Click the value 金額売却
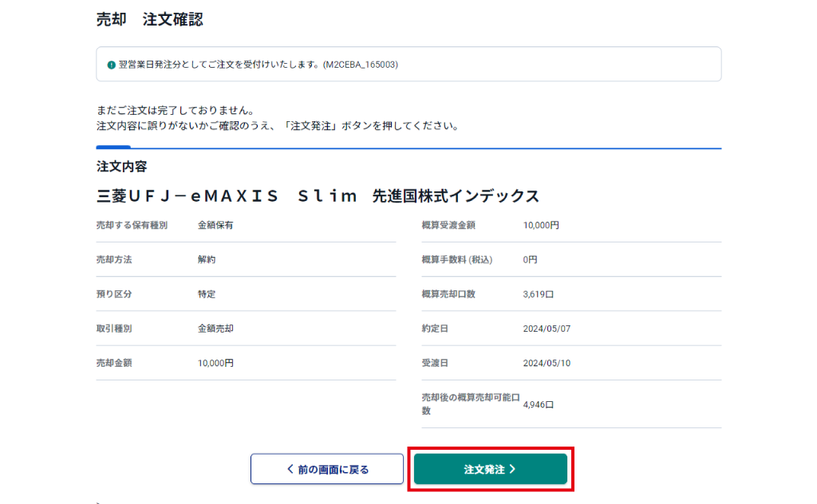 215,329
